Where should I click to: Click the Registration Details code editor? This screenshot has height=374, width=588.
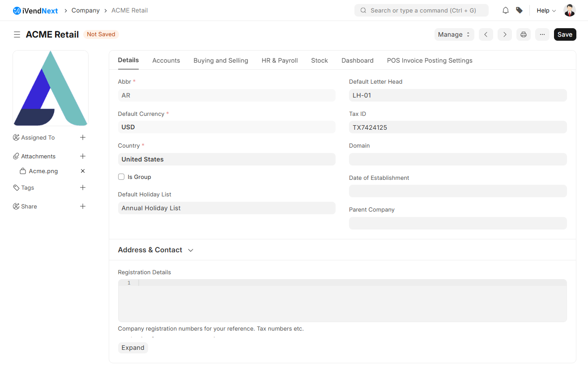tap(342, 301)
